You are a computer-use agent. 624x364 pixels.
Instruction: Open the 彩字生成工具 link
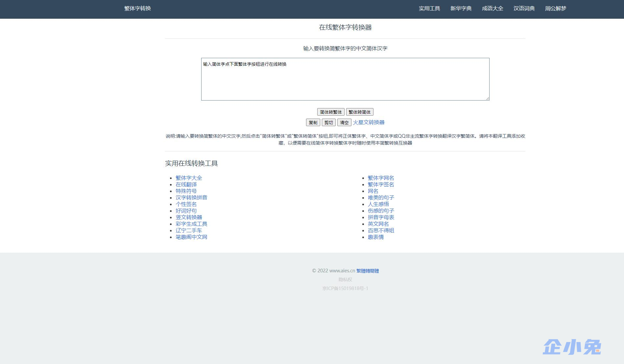191,224
